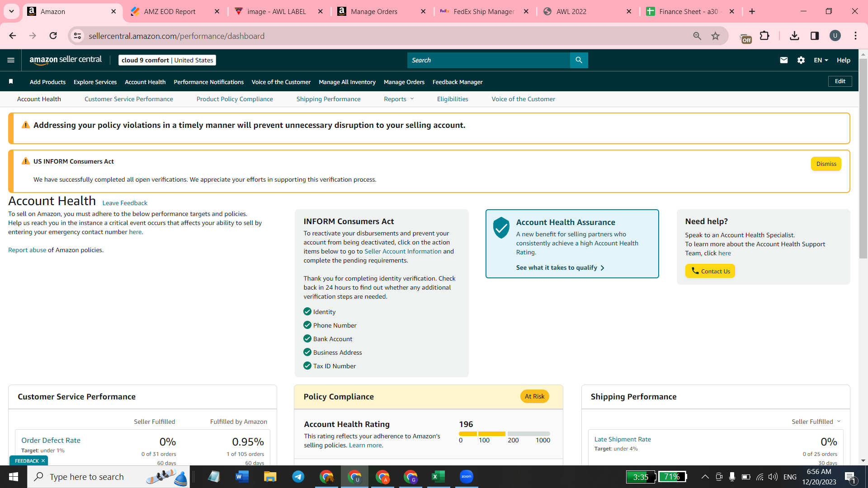Open the Eligibilities tab
The height and width of the screenshot is (488, 868).
453,99
